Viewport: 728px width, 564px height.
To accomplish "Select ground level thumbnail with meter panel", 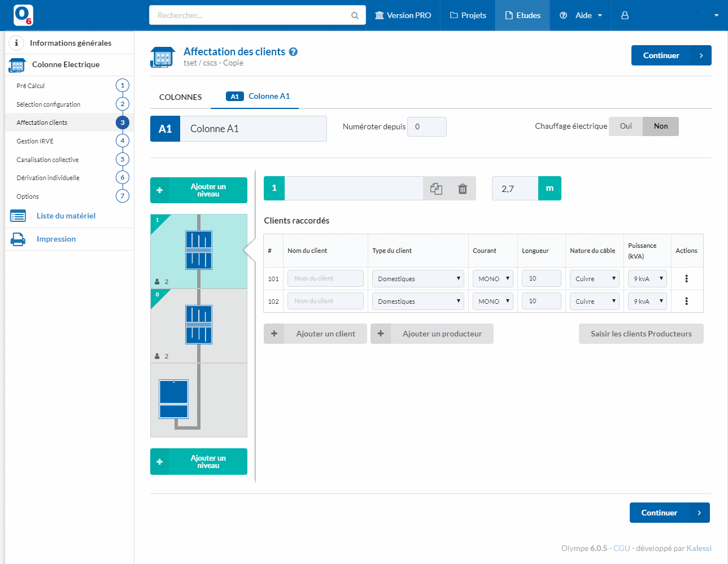I will coord(199,400).
